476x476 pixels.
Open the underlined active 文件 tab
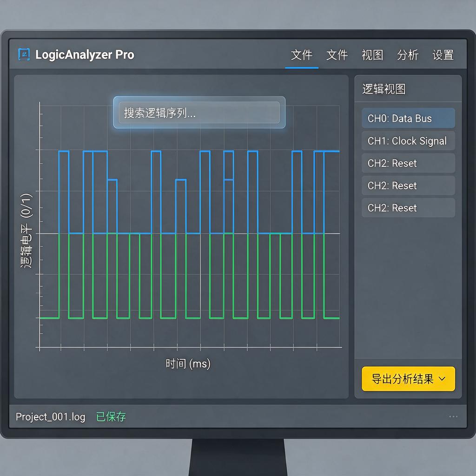point(301,55)
